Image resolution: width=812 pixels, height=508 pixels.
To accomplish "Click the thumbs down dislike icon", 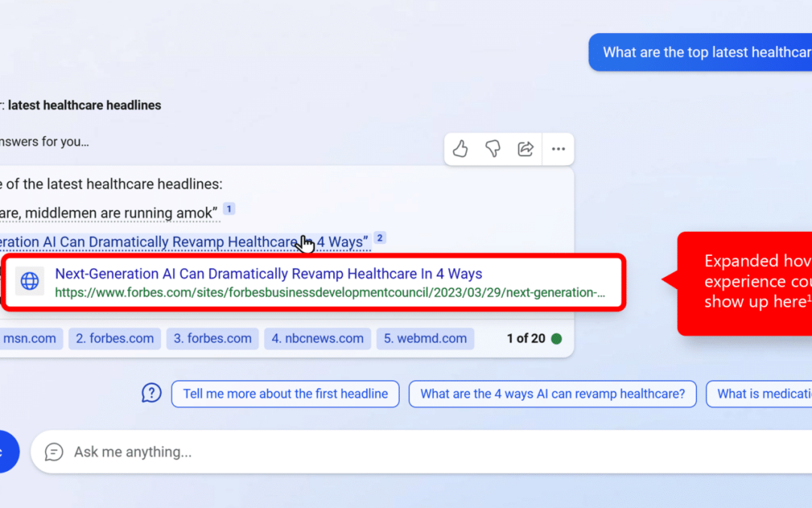I will coord(492,149).
